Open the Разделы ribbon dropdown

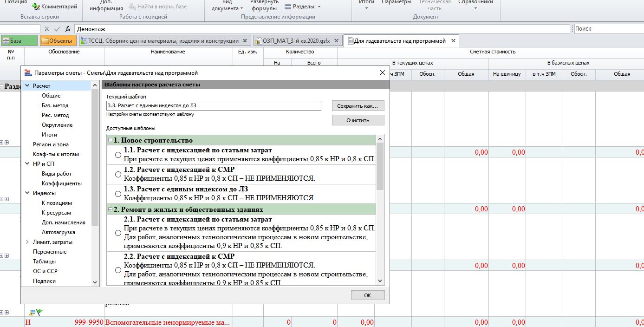tap(302, 7)
